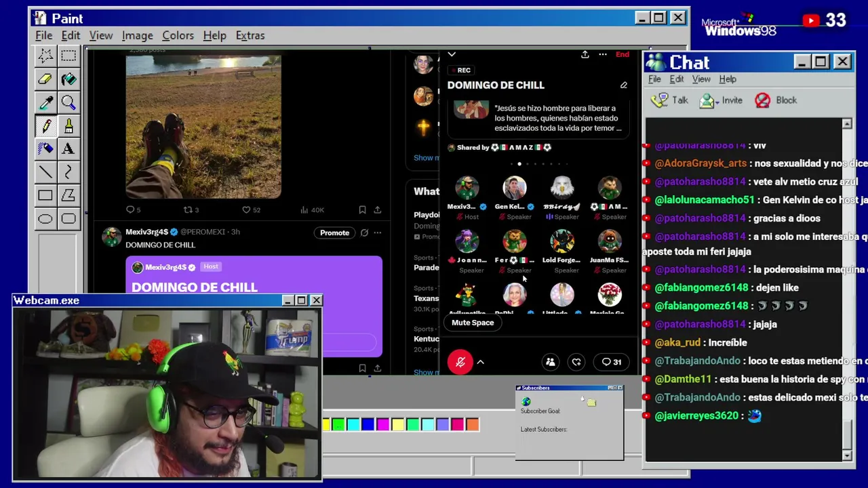Click the Talk button in Chat
The width and height of the screenshot is (868, 488).
(669, 100)
